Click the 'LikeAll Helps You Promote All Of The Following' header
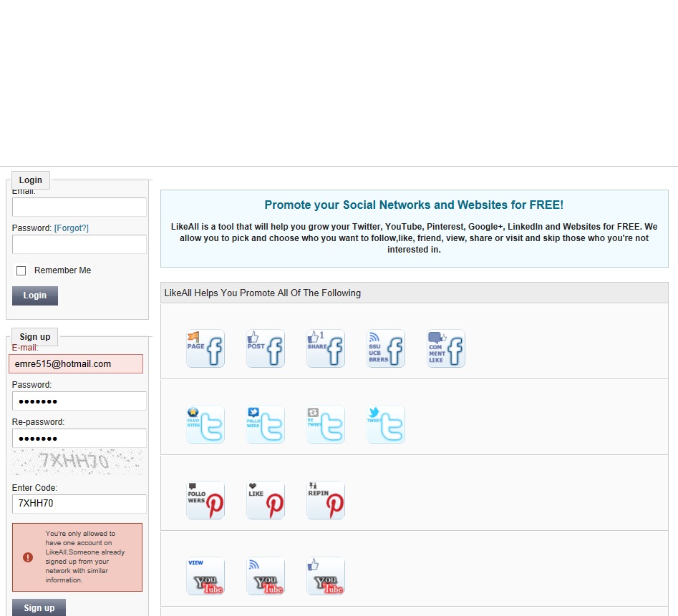This screenshot has width=678, height=616. 263,293
